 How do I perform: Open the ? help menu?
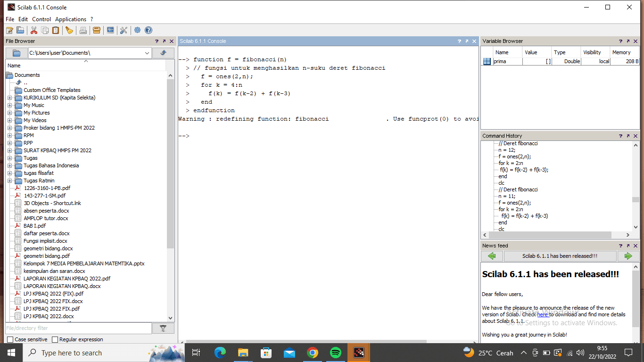click(92, 19)
